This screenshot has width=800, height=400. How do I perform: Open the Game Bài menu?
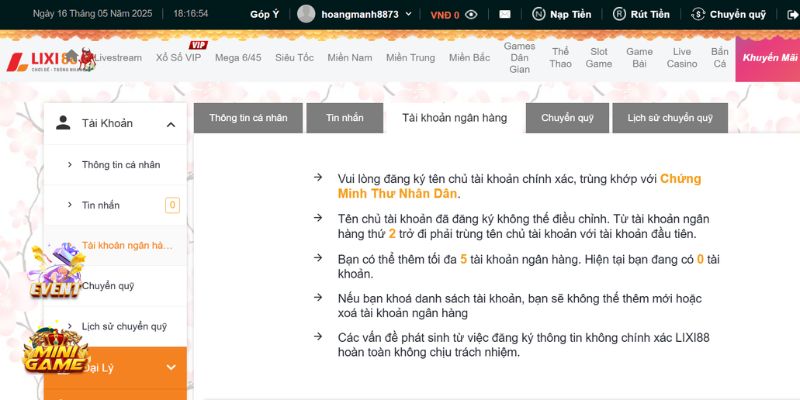(639, 58)
